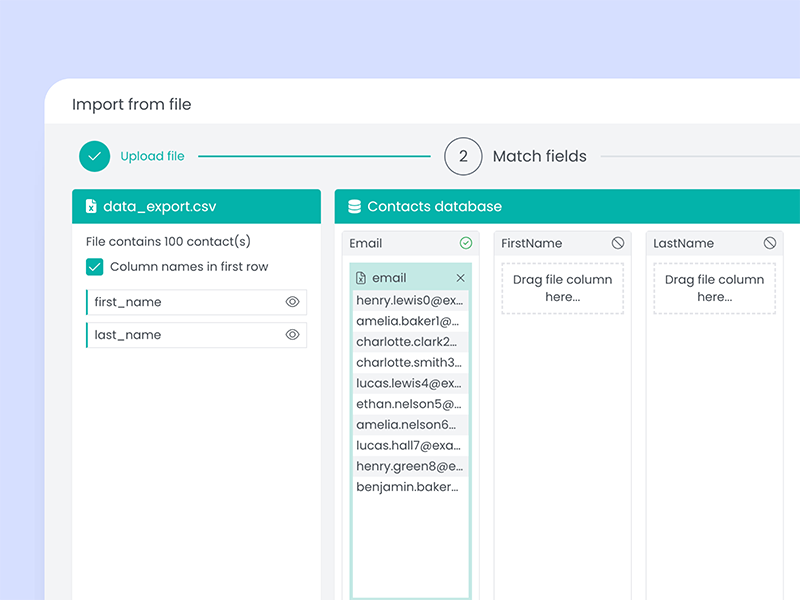Image resolution: width=800 pixels, height=600 pixels.
Task: Click the unmatched status icon on LastName
Action: pos(770,243)
